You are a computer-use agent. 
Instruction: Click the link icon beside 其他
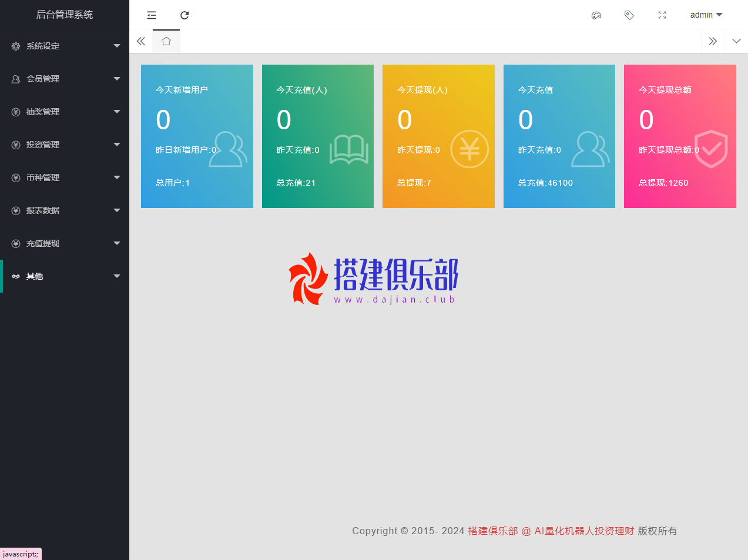pyautogui.click(x=16, y=276)
